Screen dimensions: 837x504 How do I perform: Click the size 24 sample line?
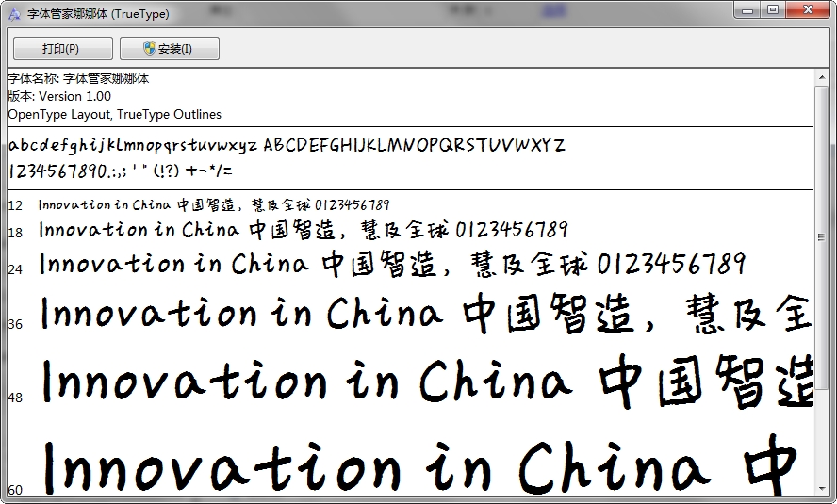click(x=392, y=264)
